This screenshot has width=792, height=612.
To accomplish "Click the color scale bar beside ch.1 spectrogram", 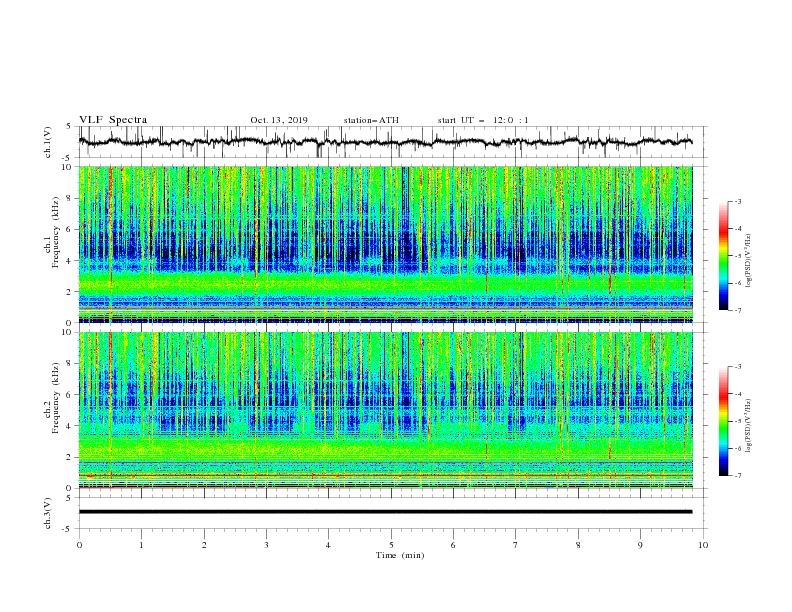I will point(723,256).
